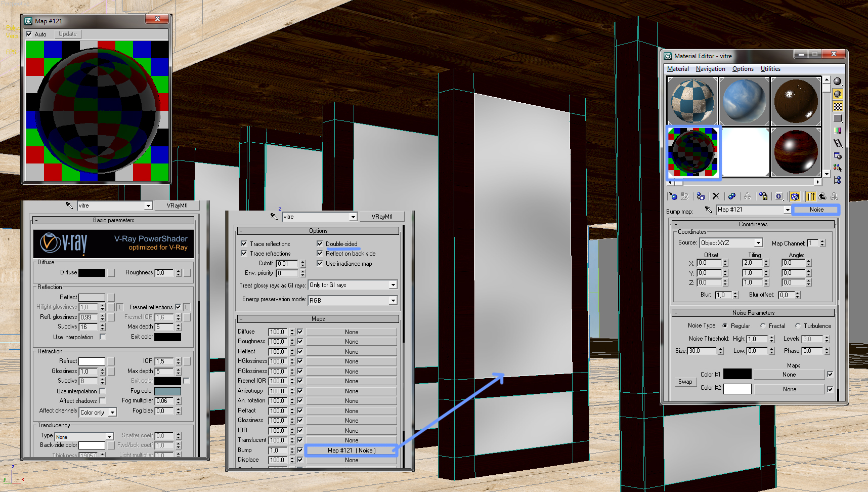Screen dimensions: 868x492
Task: Select the Turbulence noise type
Action: click(x=798, y=326)
